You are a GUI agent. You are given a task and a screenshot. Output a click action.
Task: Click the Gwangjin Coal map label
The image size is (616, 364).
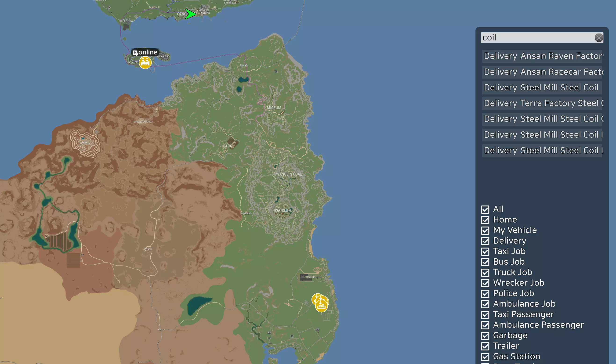[x=287, y=174]
